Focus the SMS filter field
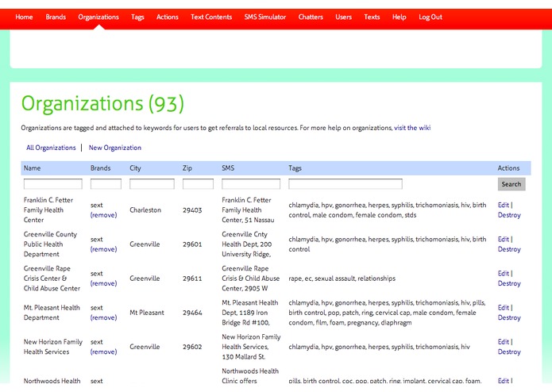552x392 pixels. [x=251, y=184]
